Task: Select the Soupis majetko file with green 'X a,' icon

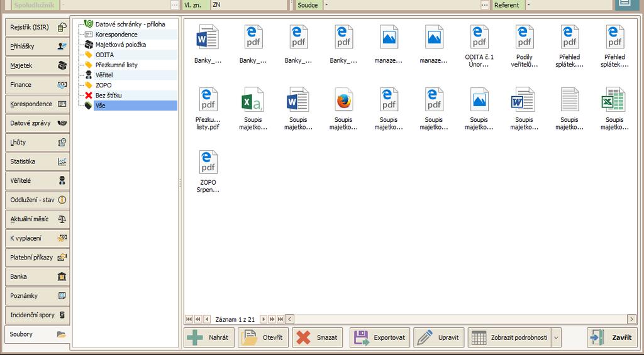Action: coord(253,109)
